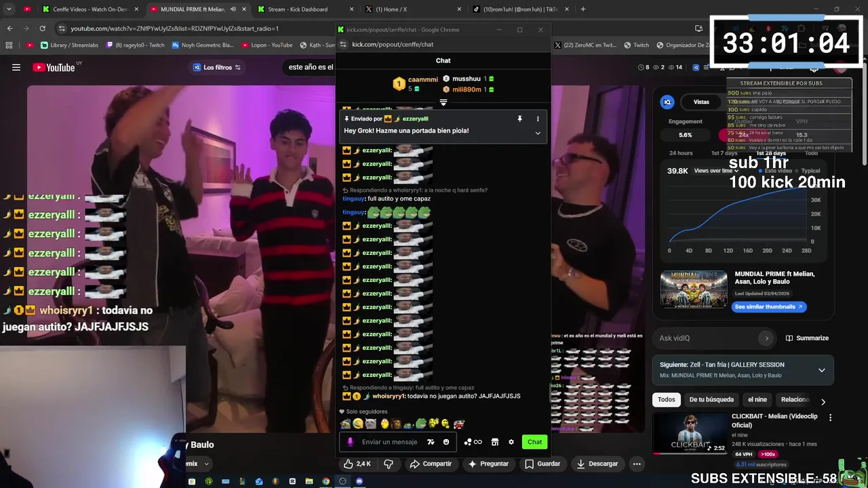The height and width of the screenshot is (488, 868).
Task: Mute the MUNDIAL PRIME tab audio icon
Action: [233, 9]
